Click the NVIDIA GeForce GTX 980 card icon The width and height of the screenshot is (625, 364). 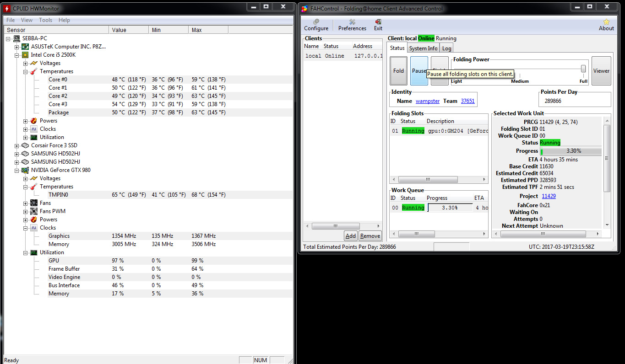click(26, 170)
